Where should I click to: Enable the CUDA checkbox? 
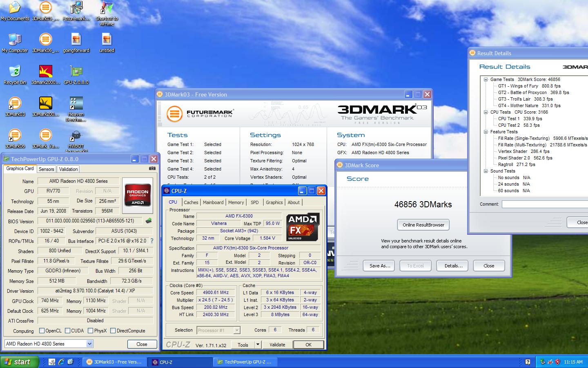(67, 331)
